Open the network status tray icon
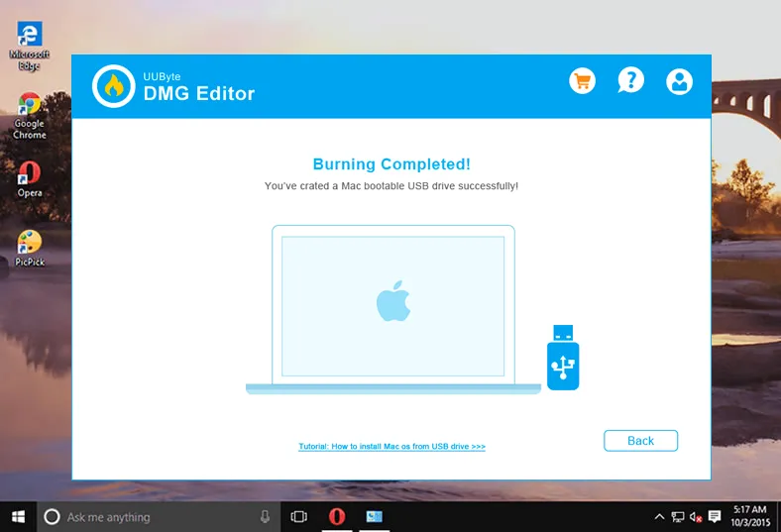 [x=677, y=517]
